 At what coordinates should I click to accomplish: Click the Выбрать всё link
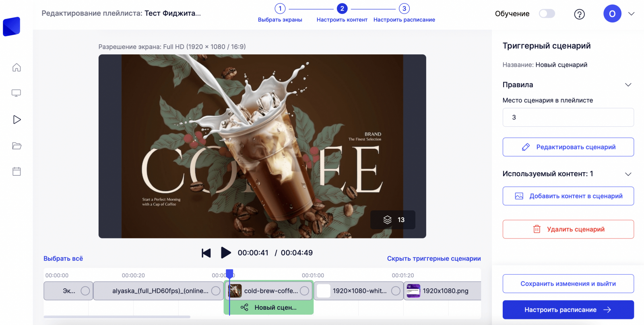tap(63, 259)
